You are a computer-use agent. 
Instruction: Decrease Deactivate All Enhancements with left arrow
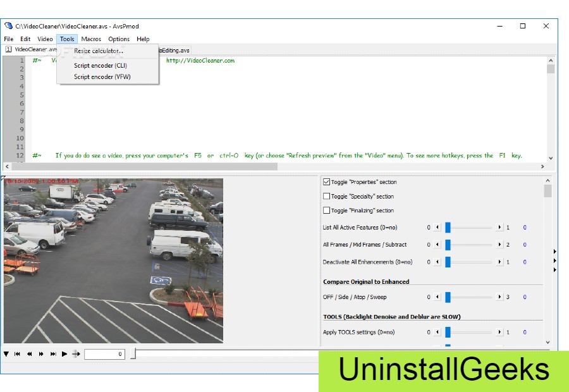point(437,262)
